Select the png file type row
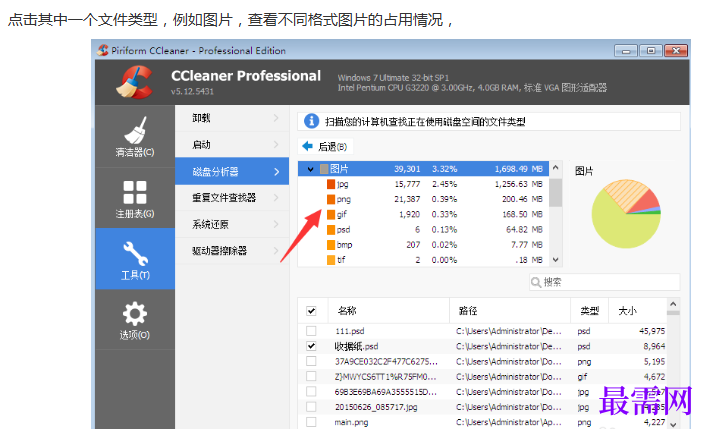The height and width of the screenshot is (432, 711). (x=423, y=199)
